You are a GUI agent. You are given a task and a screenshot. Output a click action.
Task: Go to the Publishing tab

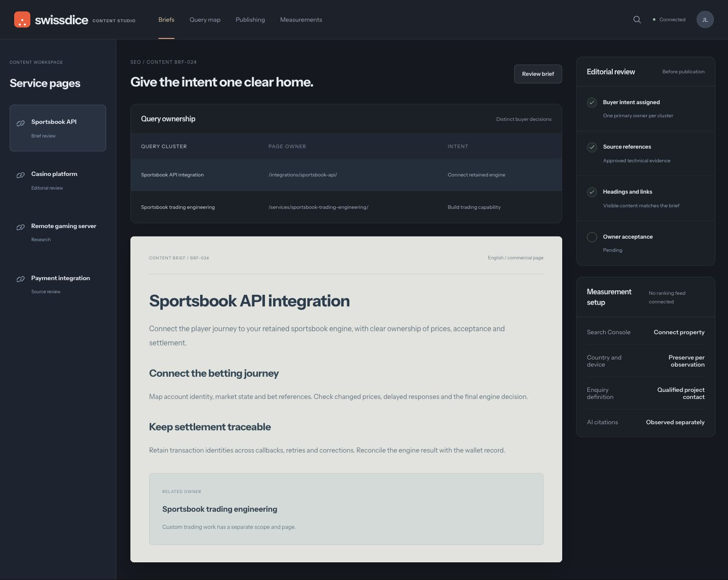pyautogui.click(x=250, y=20)
